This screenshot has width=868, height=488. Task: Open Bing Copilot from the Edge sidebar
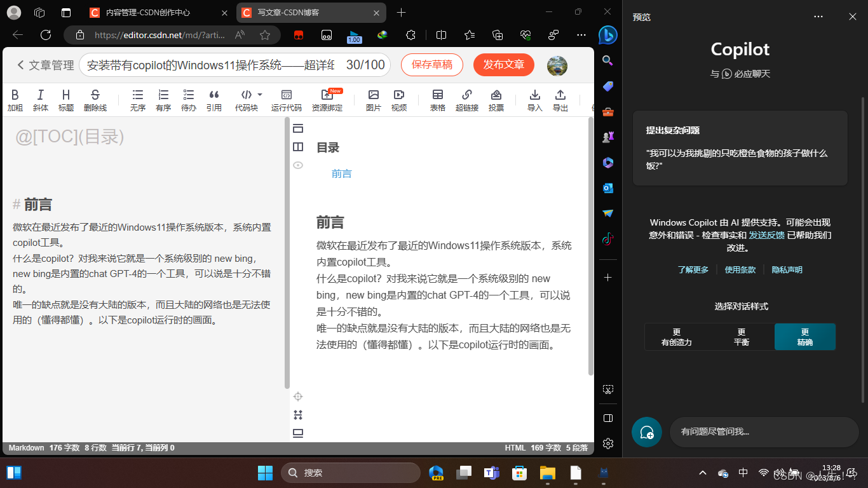pyautogui.click(x=607, y=35)
